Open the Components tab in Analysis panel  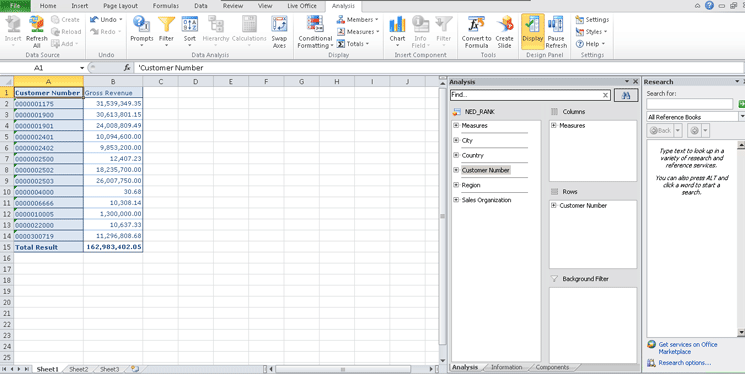[x=552, y=367]
